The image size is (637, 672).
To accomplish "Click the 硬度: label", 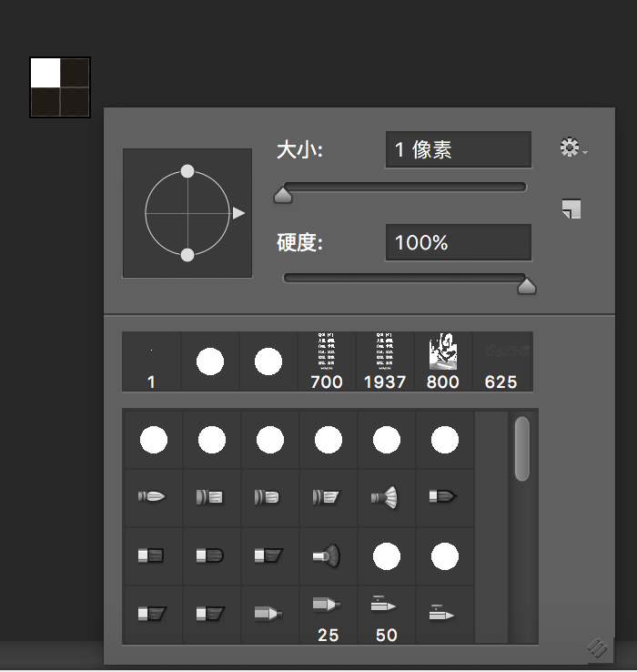I will click(300, 242).
